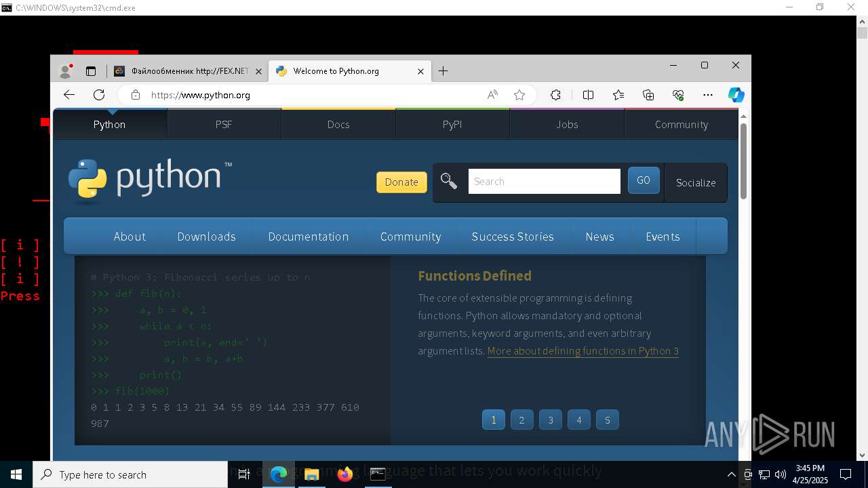Go back using Edge's back arrow
The image size is (868, 488).
(68, 95)
